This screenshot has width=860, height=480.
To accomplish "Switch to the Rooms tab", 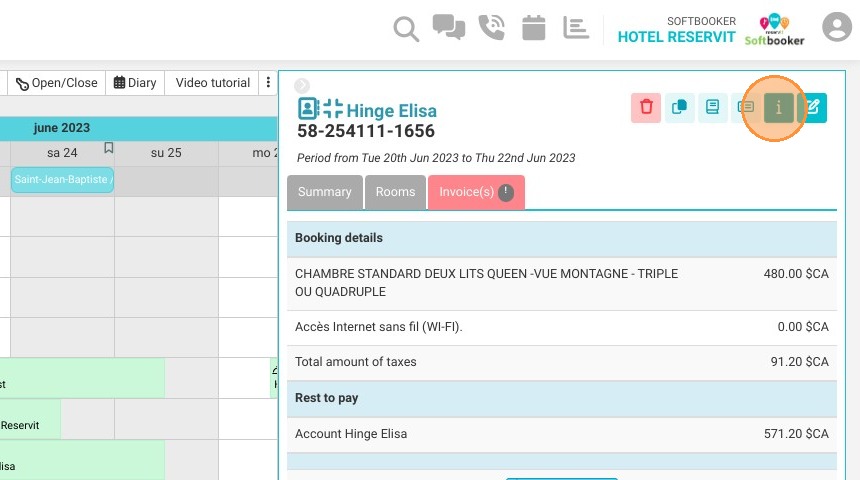I will pos(395,192).
